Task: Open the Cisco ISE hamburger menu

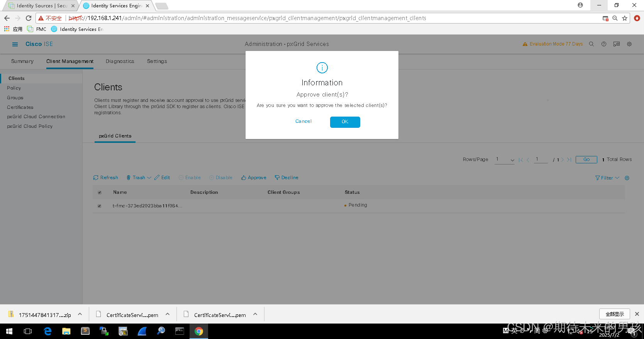Action: point(15,44)
